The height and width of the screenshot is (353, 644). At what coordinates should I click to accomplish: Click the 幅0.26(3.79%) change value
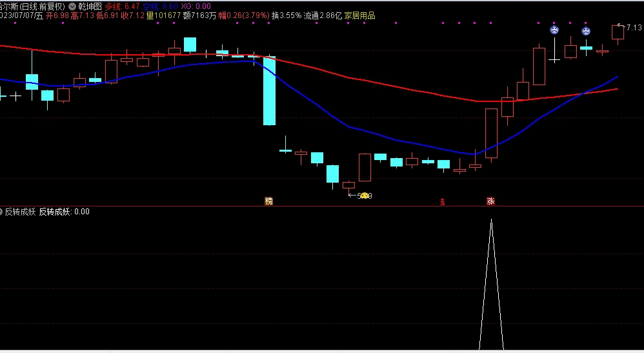244,15
